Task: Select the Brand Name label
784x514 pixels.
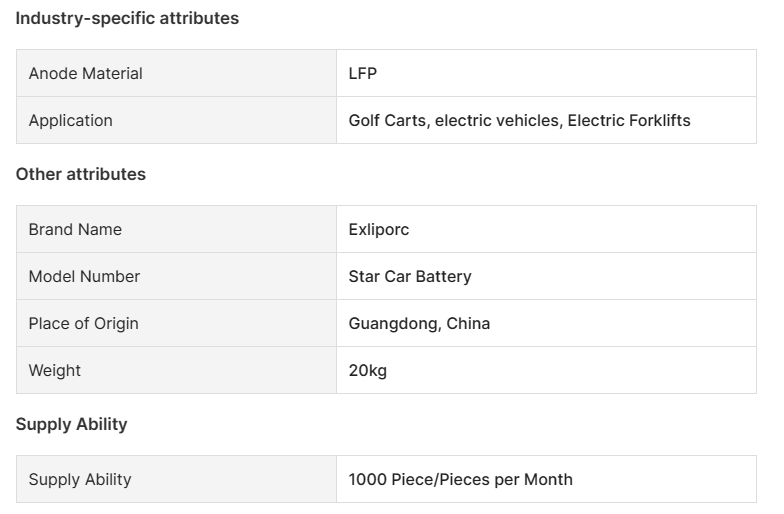Action: coord(75,229)
